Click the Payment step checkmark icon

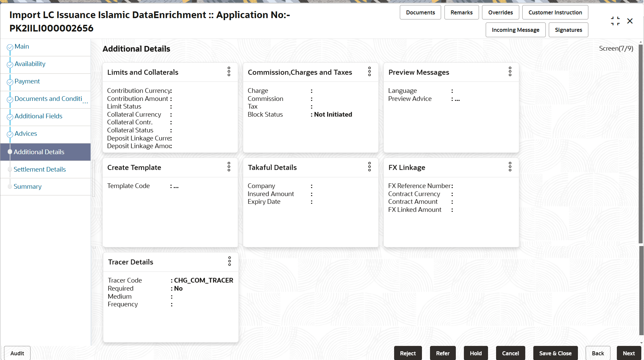pos(10,82)
